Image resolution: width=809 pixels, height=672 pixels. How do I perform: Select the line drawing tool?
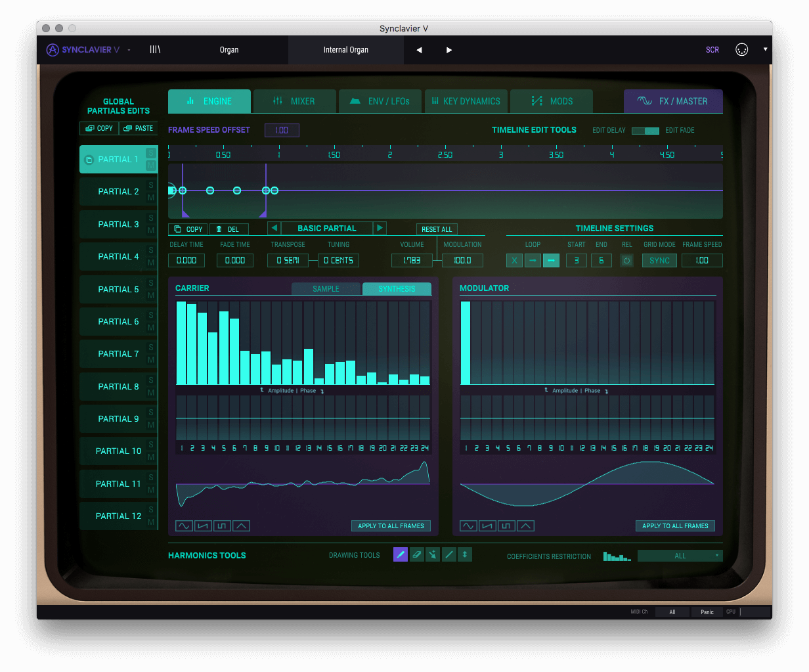pos(449,554)
